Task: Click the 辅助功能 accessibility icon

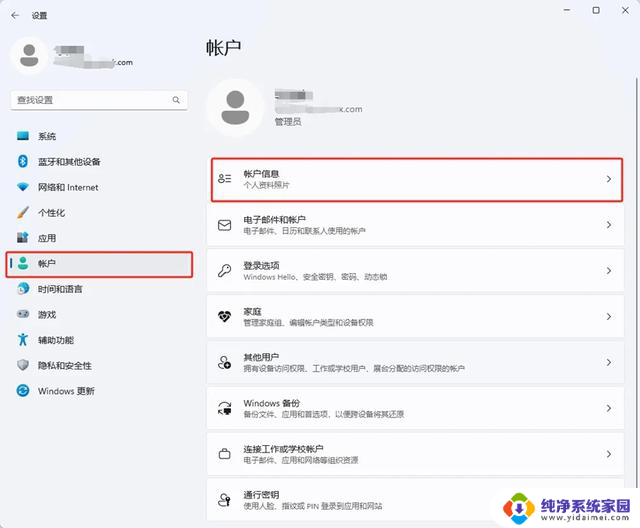Action: [23, 339]
